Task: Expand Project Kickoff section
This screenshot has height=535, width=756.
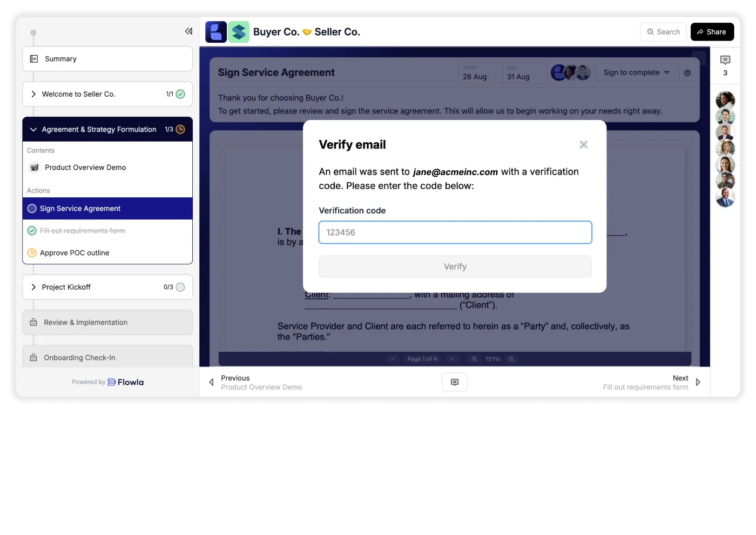Action: (x=33, y=287)
